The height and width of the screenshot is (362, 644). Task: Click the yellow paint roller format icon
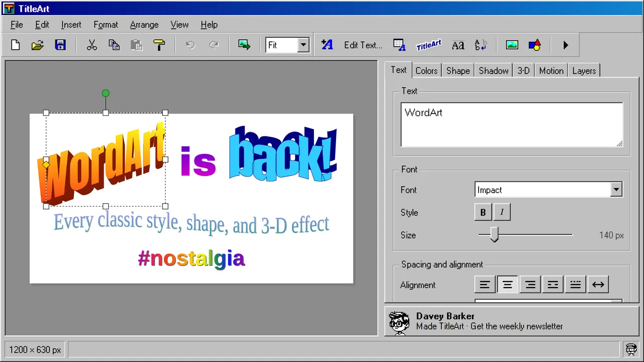click(x=159, y=45)
